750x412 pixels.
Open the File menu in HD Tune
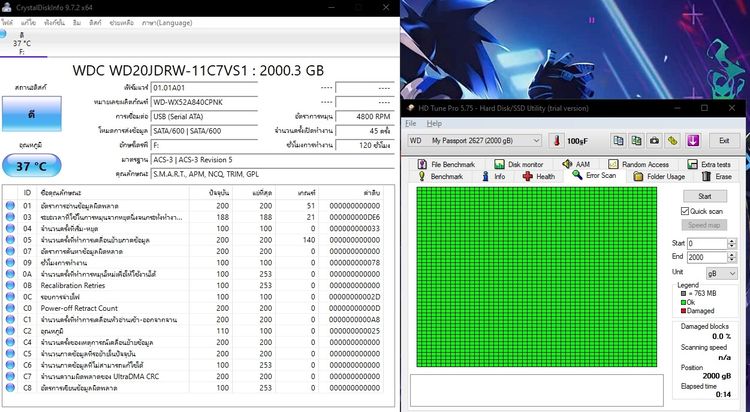coord(410,123)
